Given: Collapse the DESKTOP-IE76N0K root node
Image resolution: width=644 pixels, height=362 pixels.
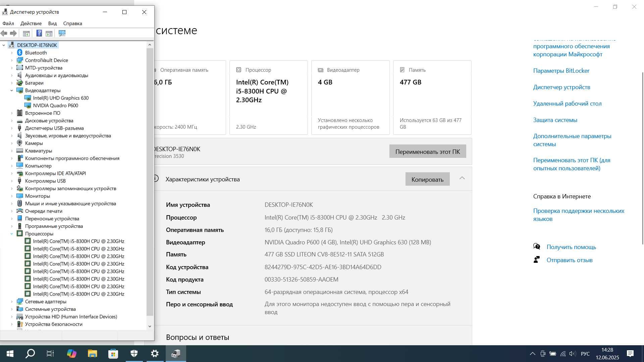Looking at the screenshot, I should coord(4,45).
